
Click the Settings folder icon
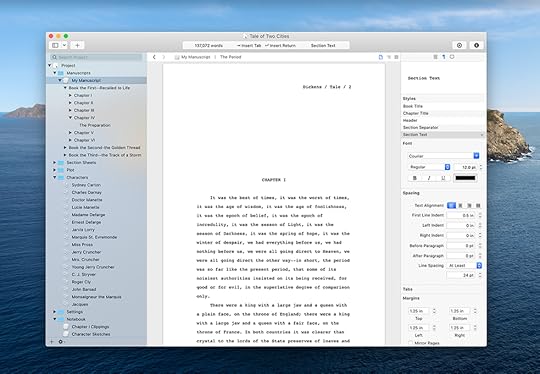tap(61, 312)
